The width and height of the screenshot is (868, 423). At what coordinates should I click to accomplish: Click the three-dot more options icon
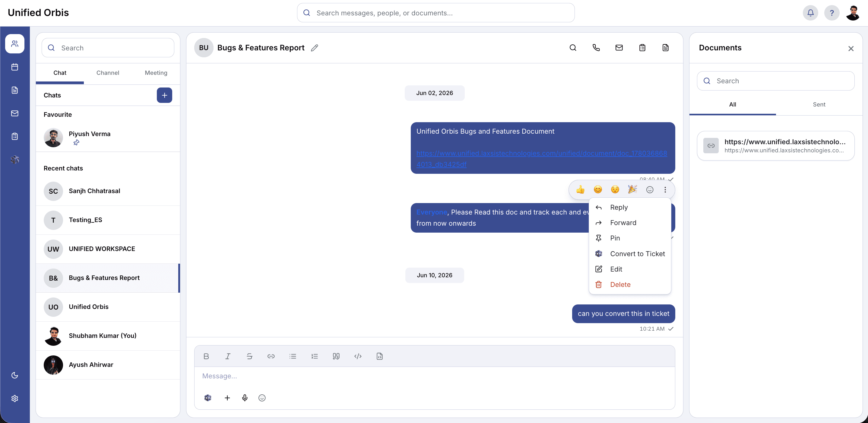665,190
